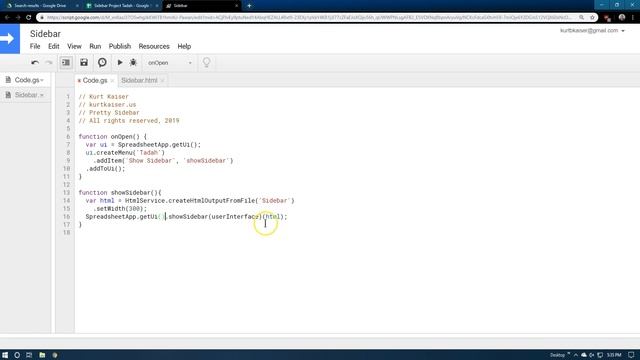Show hidden system tray icons

tap(576, 355)
